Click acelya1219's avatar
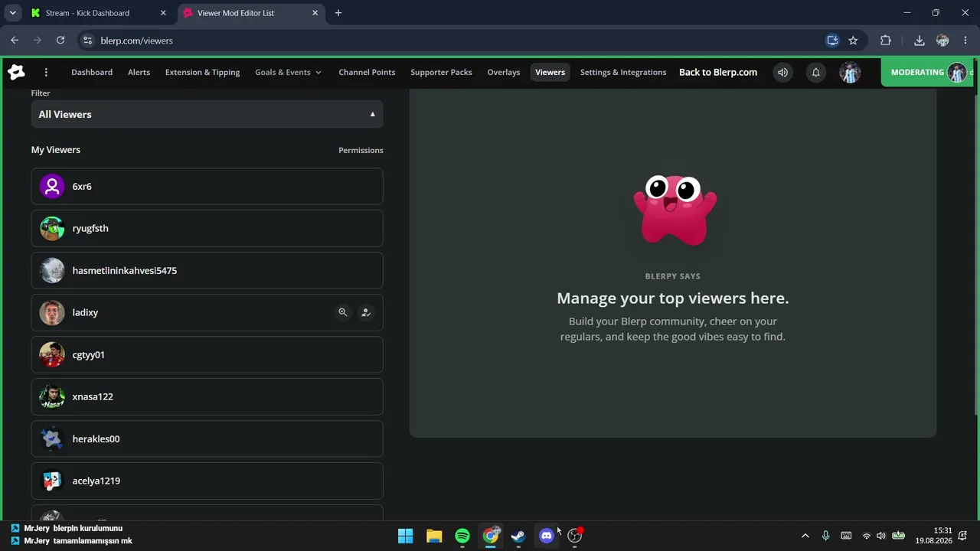Viewport: 980px width, 551px height. tap(52, 481)
